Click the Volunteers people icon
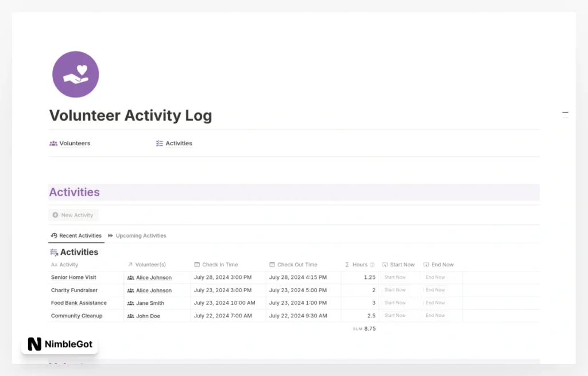The width and height of the screenshot is (588, 376). [x=53, y=143]
